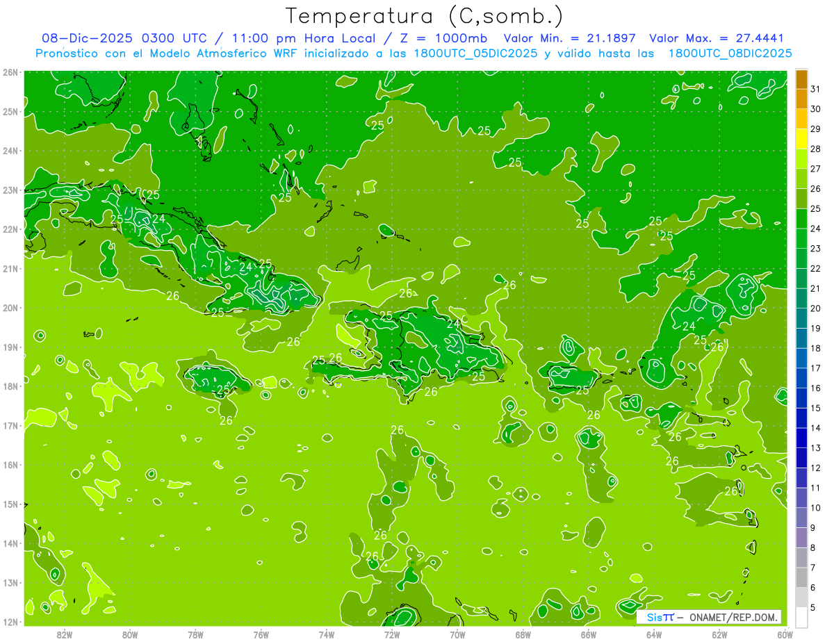Screen dimensions: 834x644
Task: Click longitude axis label "74W"
Action: (x=327, y=634)
